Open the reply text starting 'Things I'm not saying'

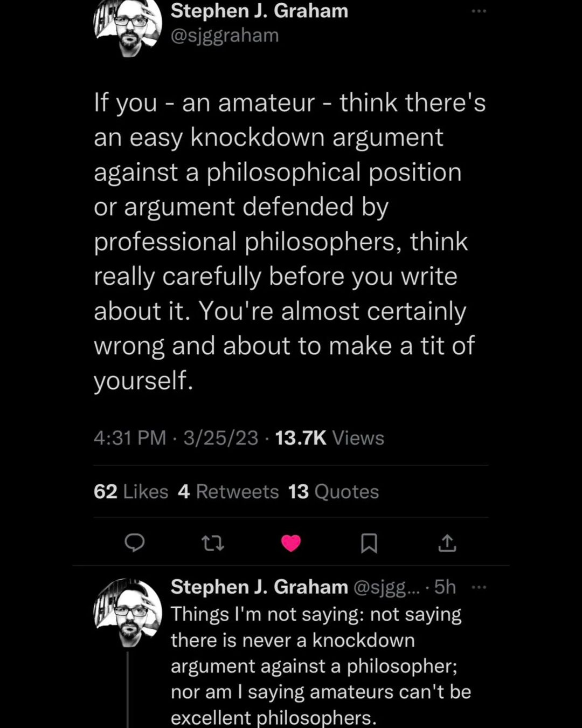click(321, 665)
